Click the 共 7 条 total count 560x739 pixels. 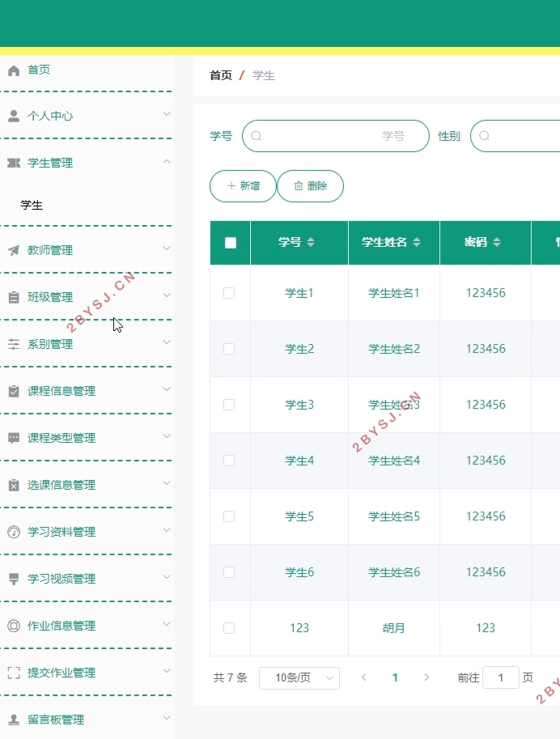pos(230,677)
